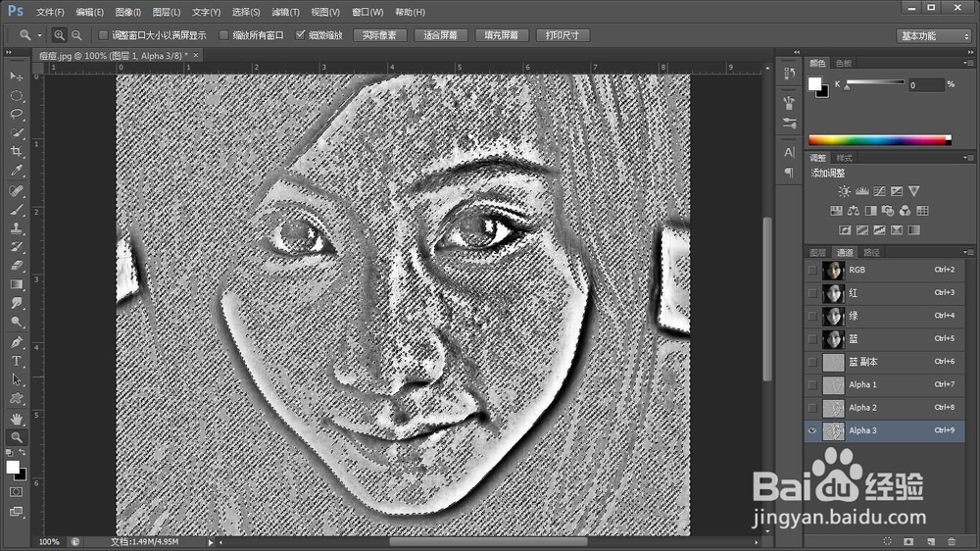Toggle Quick Mask mode icon
The width and height of the screenshot is (980, 551).
pos(17,492)
